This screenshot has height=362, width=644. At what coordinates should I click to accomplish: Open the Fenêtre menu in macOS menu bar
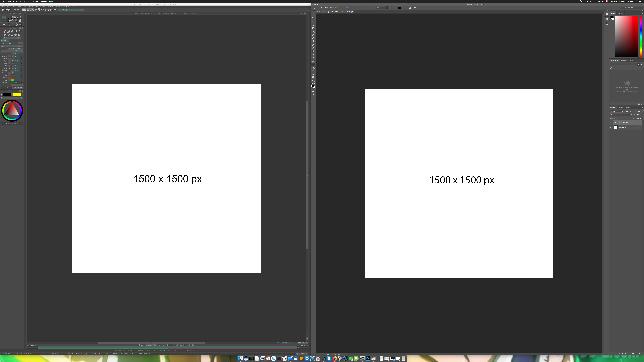(x=44, y=2)
